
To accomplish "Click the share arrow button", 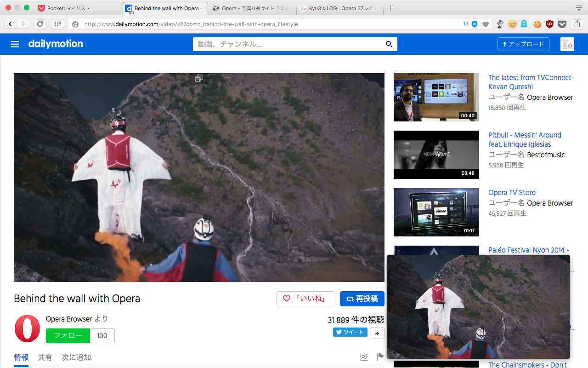I will coord(377,333).
